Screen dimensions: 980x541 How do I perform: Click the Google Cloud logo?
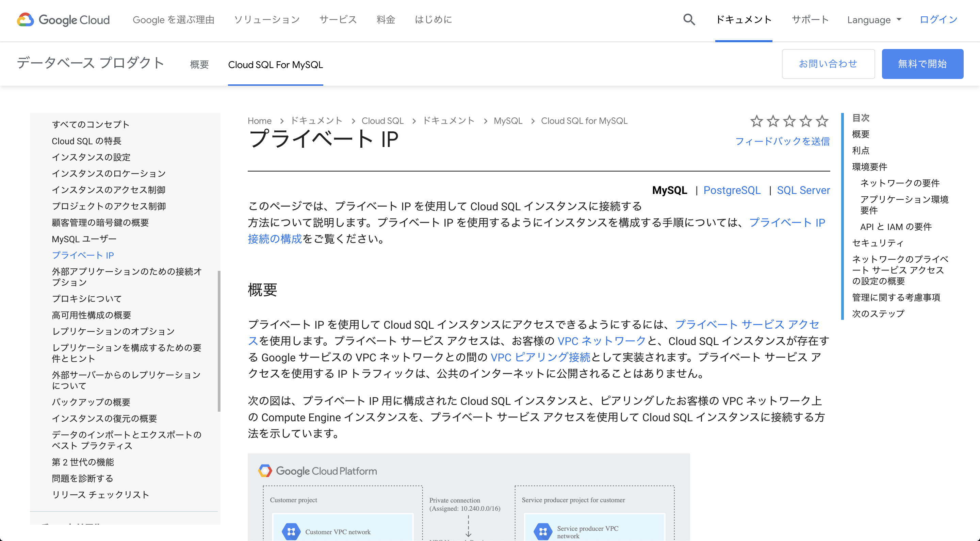click(63, 20)
